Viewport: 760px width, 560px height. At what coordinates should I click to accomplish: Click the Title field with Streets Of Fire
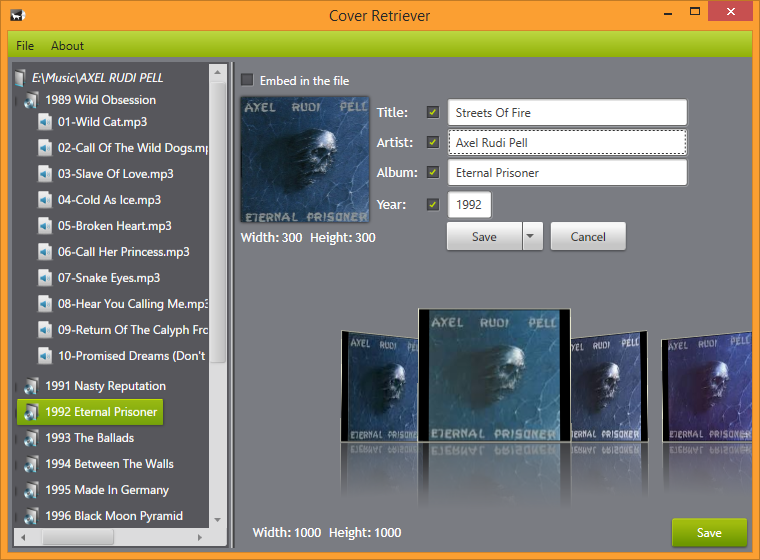(x=567, y=112)
